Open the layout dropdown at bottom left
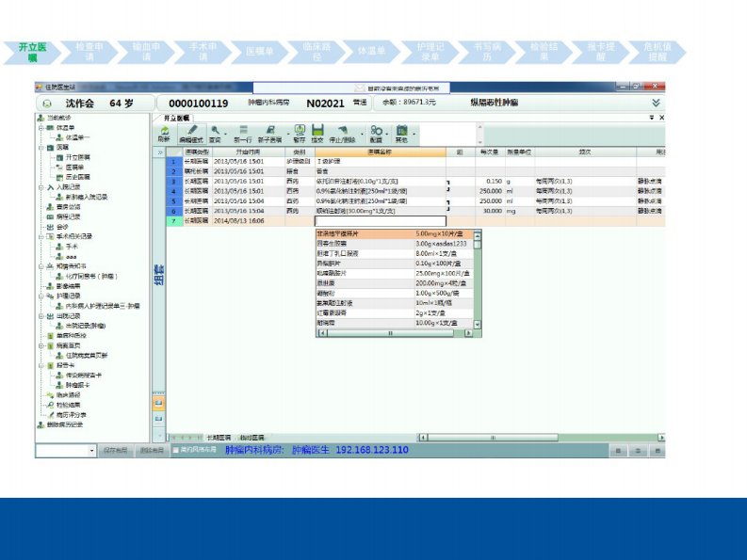747x560 pixels. pyautogui.click(x=92, y=451)
